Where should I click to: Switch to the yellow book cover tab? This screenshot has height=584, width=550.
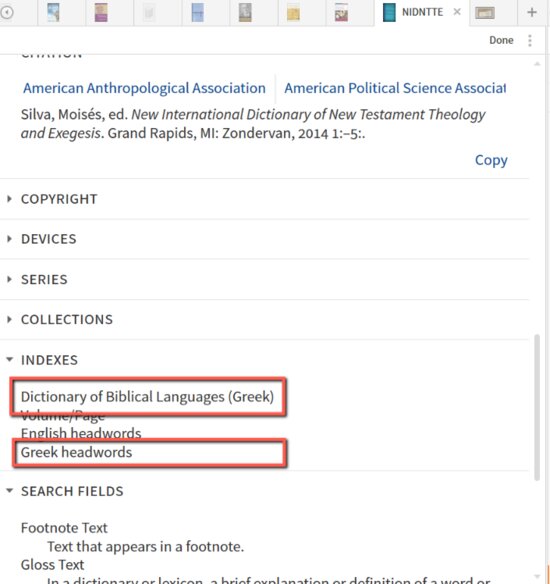[x=293, y=13]
